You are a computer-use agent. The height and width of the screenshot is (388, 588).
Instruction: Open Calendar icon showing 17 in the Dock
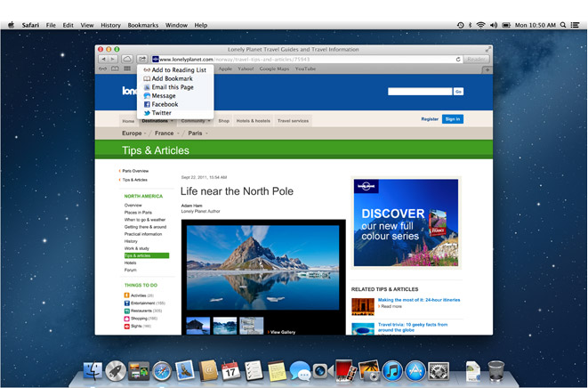(230, 371)
